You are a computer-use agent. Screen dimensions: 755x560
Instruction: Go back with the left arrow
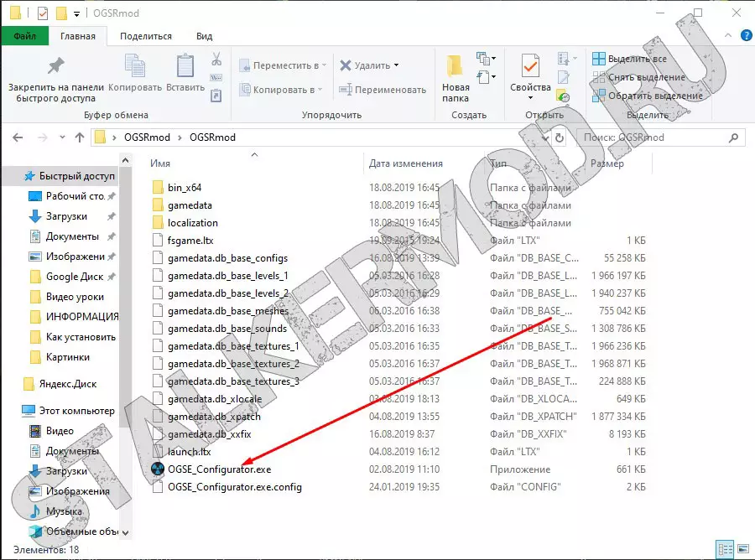[18, 137]
